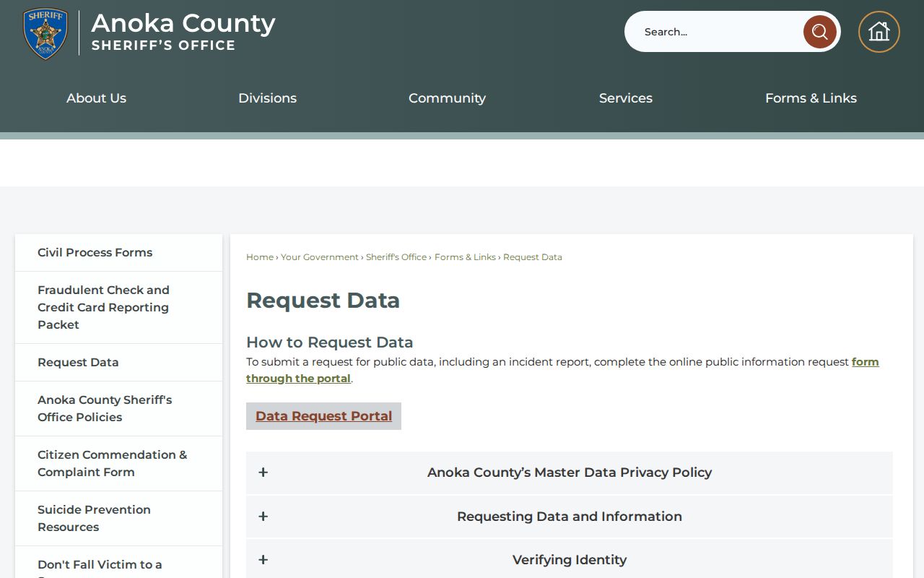
Task: Expand the Verifying Identity section
Action: click(569, 560)
